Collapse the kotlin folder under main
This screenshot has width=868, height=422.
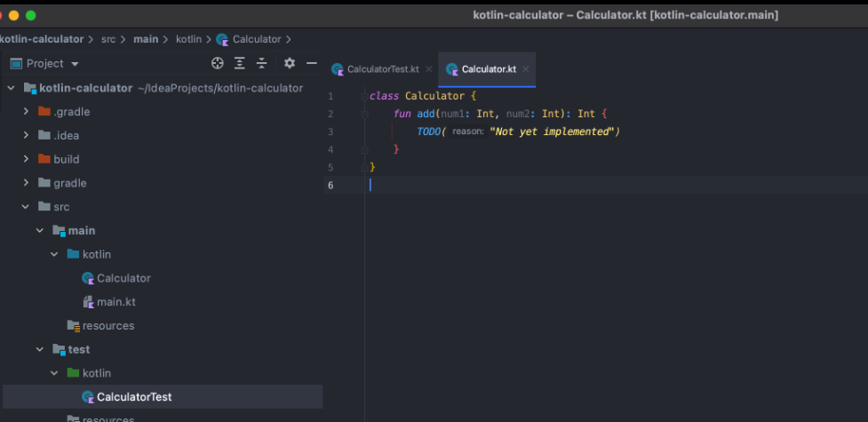click(54, 255)
